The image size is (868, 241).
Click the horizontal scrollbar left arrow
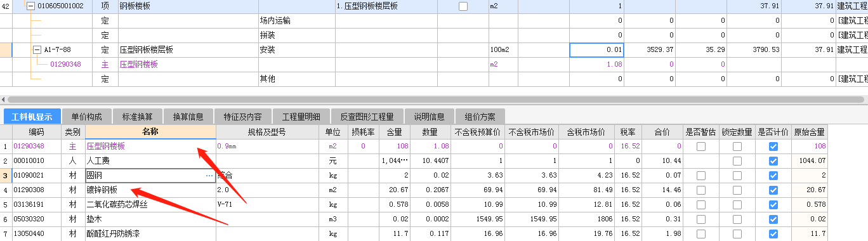(x=3, y=100)
